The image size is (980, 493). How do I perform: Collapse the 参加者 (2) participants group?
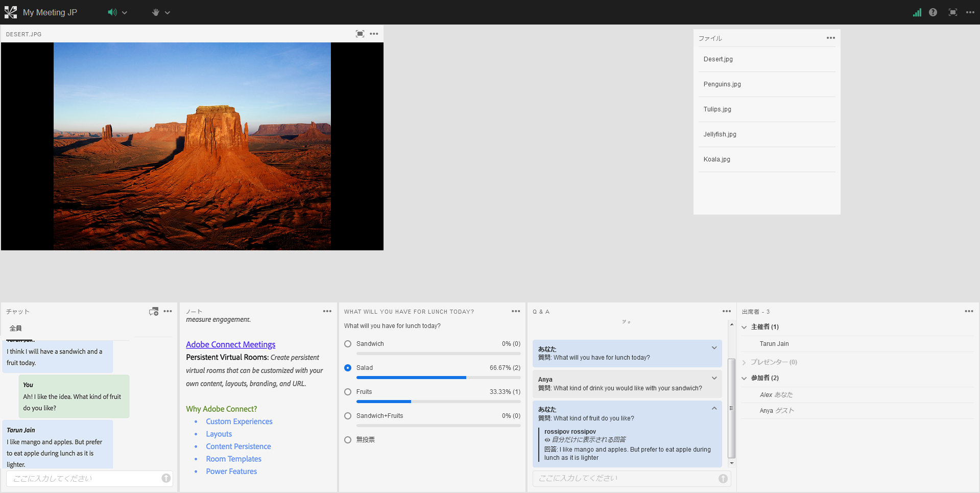point(744,378)
